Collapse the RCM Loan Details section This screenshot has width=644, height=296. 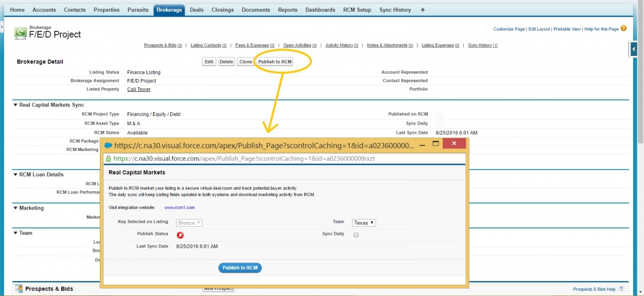tap(16, 175)
